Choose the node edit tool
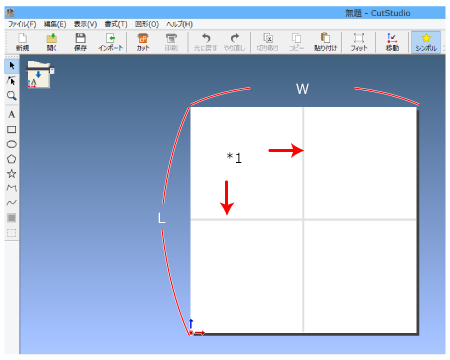450x360 pixels. [12, 81]
